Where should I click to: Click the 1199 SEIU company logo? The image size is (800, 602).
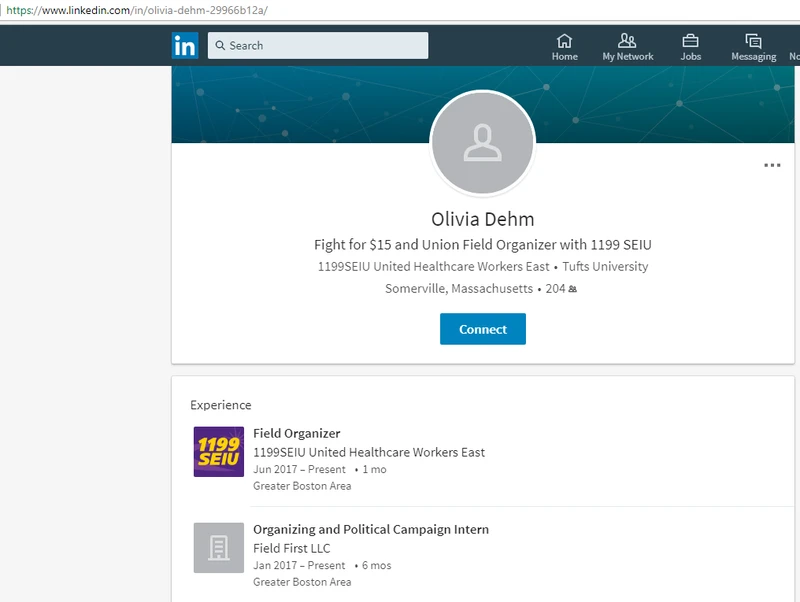coord(219,452)
